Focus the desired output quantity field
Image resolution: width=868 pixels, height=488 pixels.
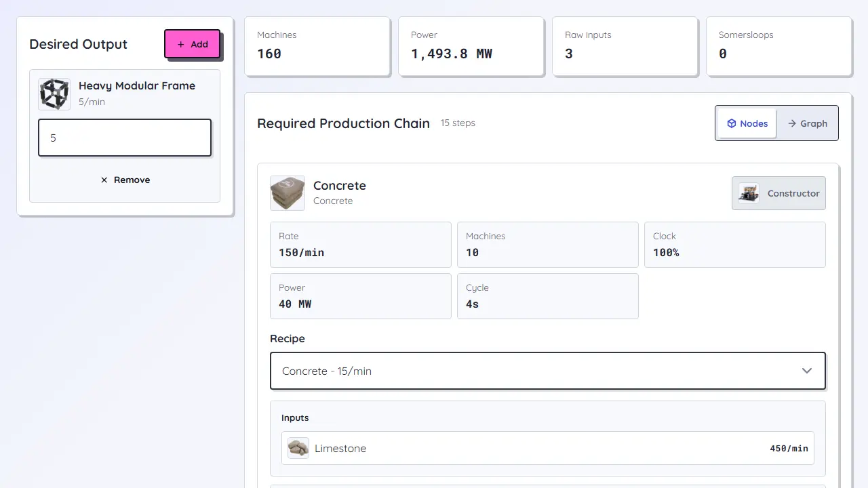tap(125, 138)
